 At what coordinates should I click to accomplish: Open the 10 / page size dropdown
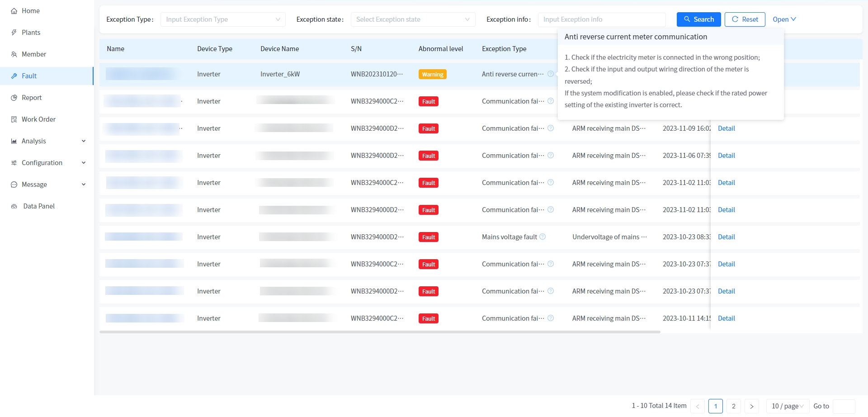[787, 406]
